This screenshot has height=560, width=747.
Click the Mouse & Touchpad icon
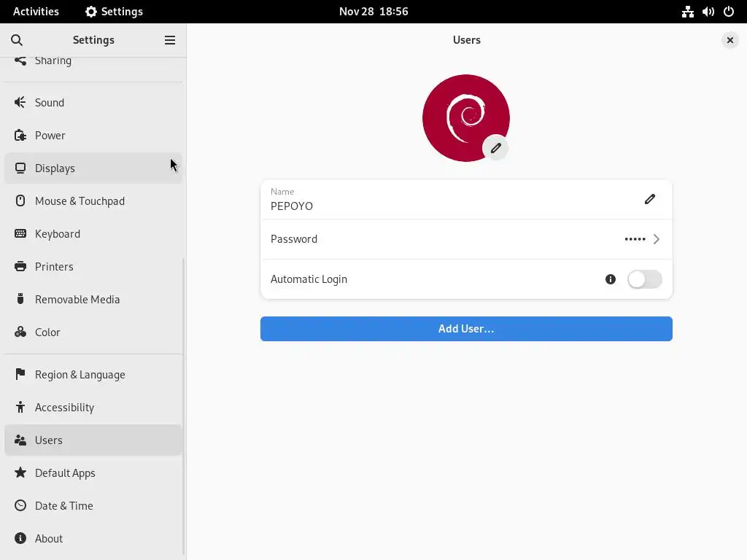coord(20,201)
